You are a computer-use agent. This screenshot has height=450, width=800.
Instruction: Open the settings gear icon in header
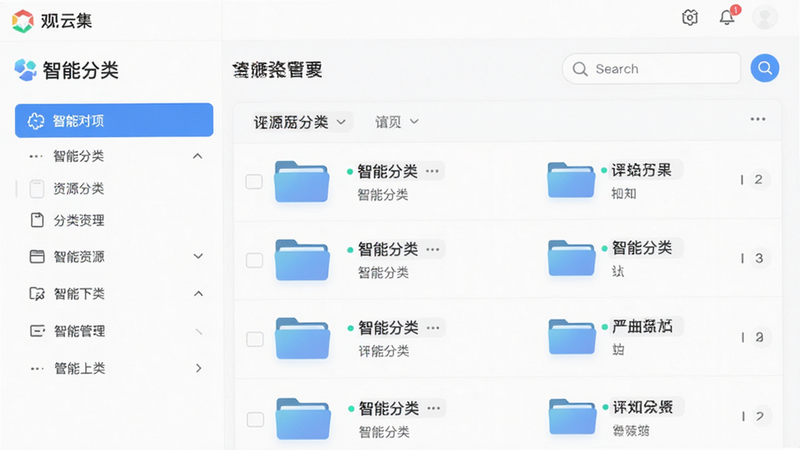[690, 18]
